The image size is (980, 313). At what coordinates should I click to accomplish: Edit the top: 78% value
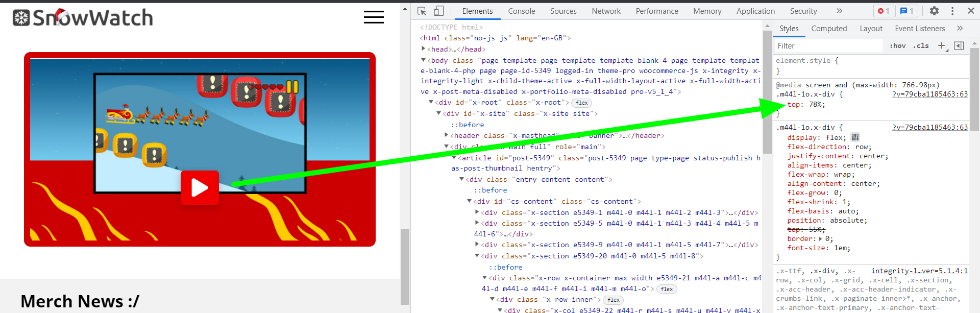816,105
